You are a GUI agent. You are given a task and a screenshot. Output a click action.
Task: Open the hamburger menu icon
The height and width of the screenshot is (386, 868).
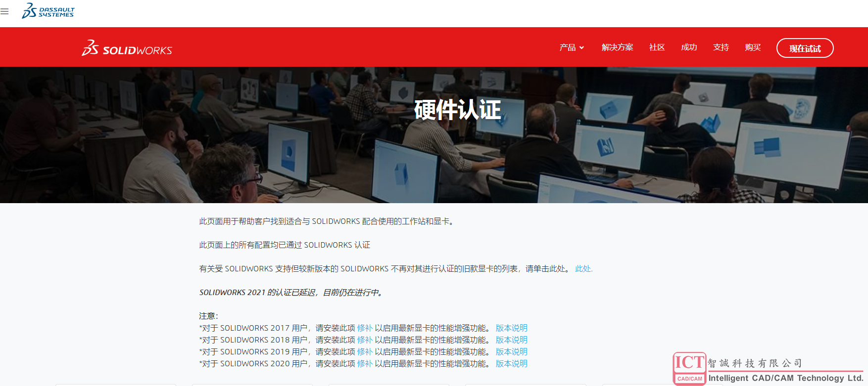pyautogui.click(x=4, y=11)
